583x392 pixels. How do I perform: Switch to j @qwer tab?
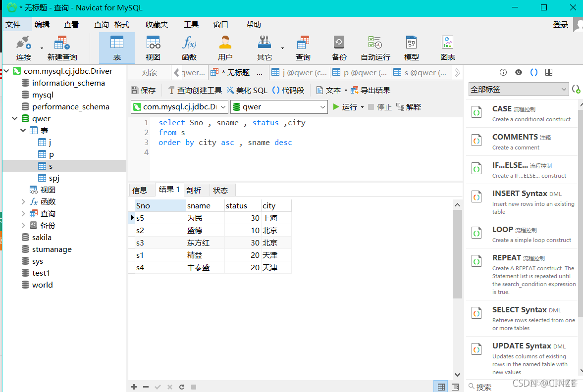pyautogui.click(x=299, y=72)
